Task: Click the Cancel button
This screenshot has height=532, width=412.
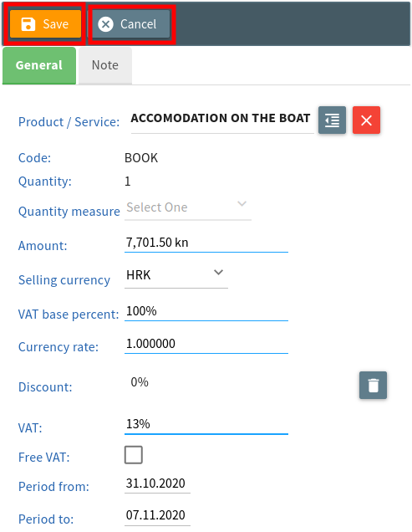Action: click(x=131, y=23)
